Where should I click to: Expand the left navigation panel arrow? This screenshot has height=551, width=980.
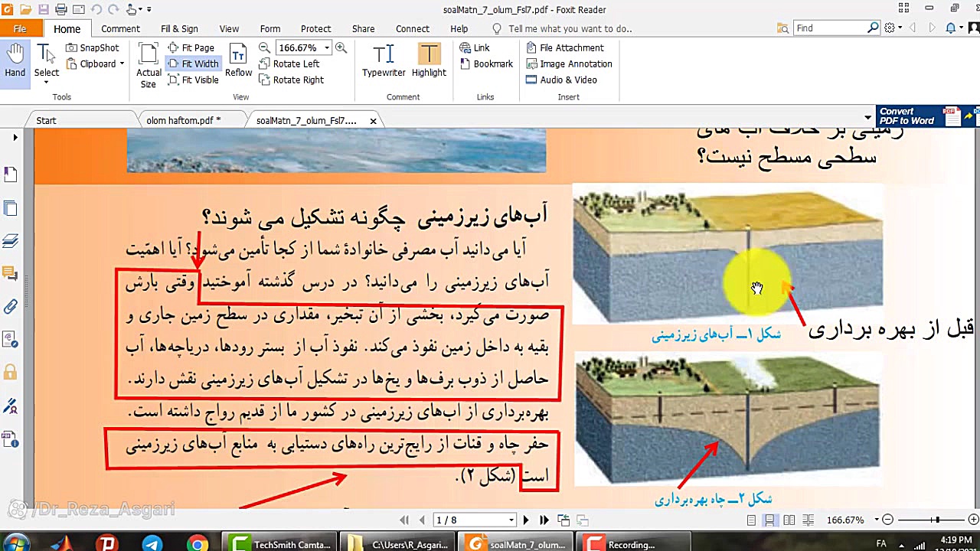click(x=15, y=138)
